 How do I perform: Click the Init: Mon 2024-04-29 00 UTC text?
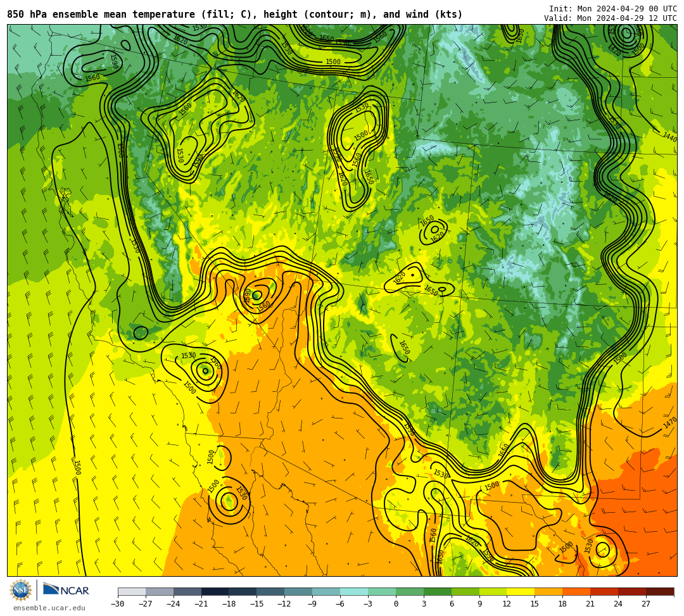(613, 9)
